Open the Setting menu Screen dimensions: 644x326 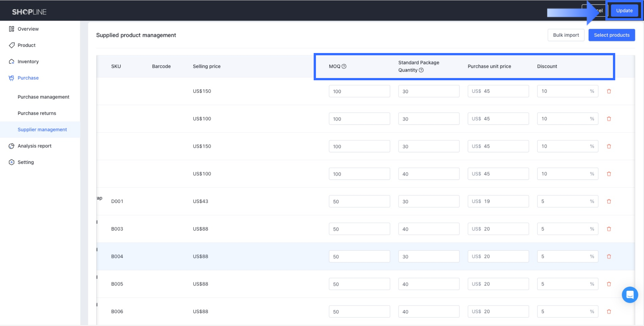(25, 162)
